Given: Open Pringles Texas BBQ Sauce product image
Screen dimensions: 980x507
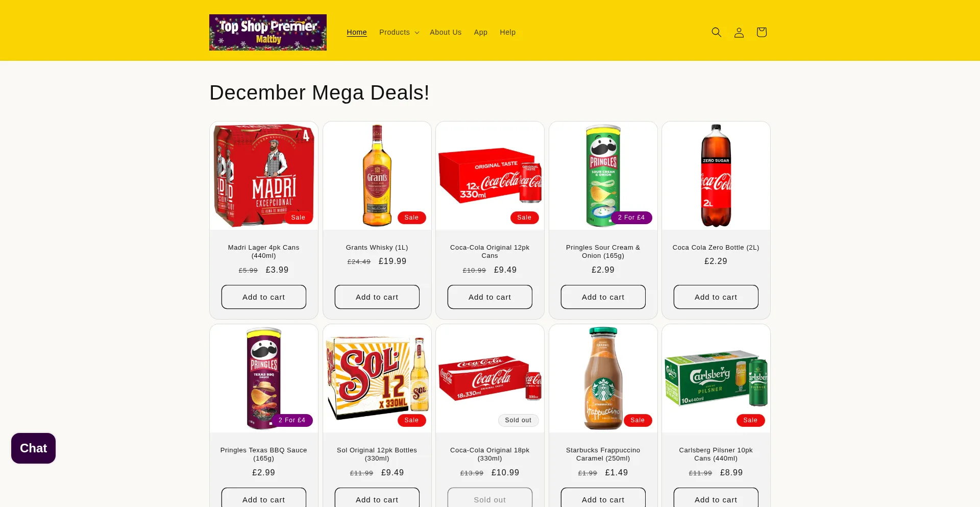Looking at the screenshot, I should 264,378.
